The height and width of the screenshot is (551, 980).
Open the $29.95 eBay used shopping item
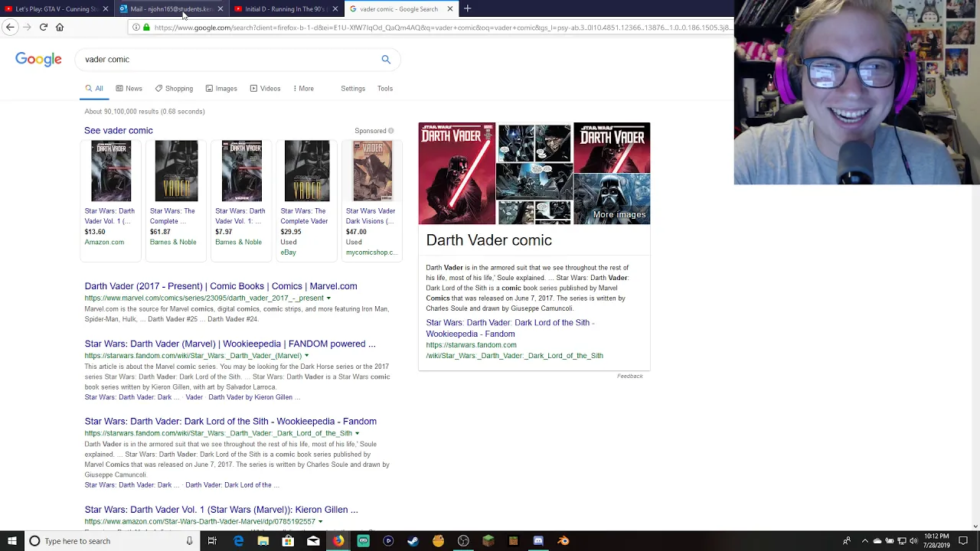pyautogui.click(x=306, y=199)
